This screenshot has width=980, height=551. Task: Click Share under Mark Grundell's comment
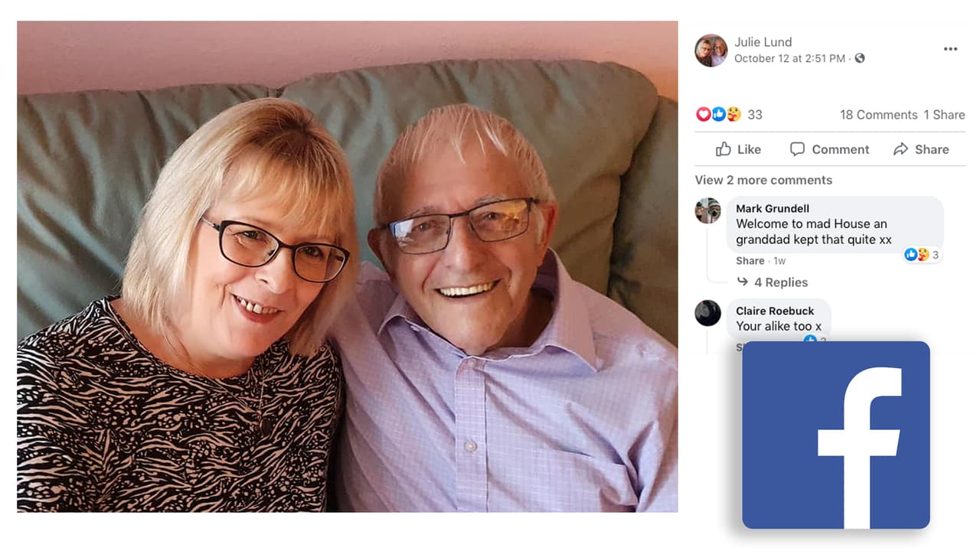pos(750,261)
